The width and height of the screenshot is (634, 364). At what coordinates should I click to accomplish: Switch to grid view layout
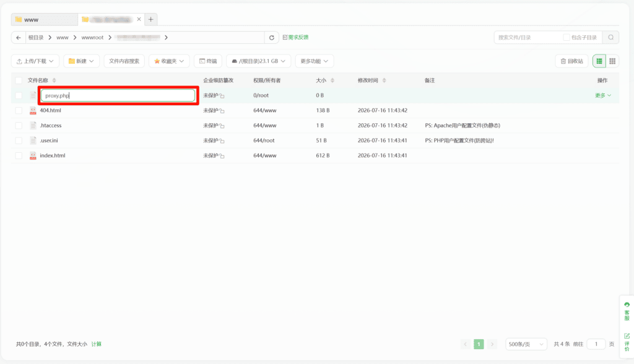coord(612,61)
